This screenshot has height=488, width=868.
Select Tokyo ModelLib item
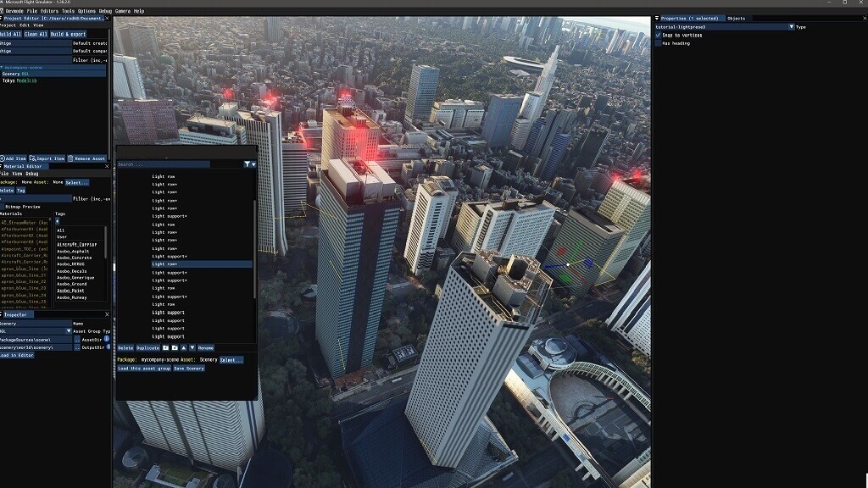19,80
